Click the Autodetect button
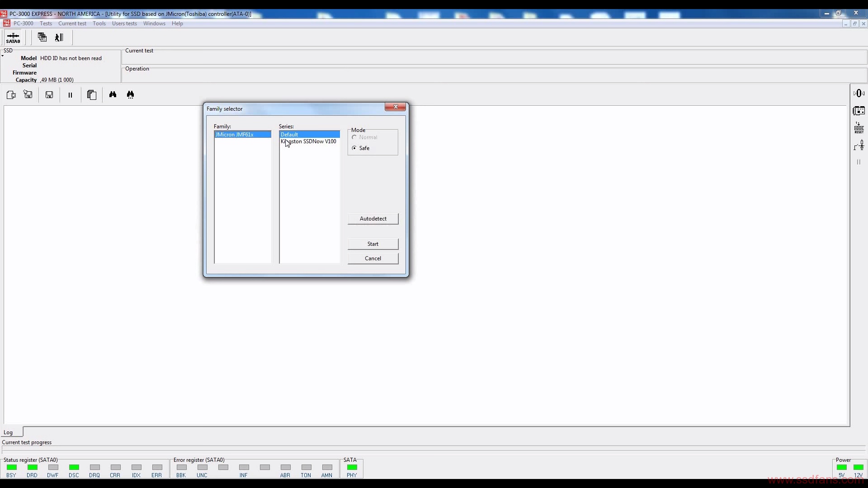 click(373, 219)
